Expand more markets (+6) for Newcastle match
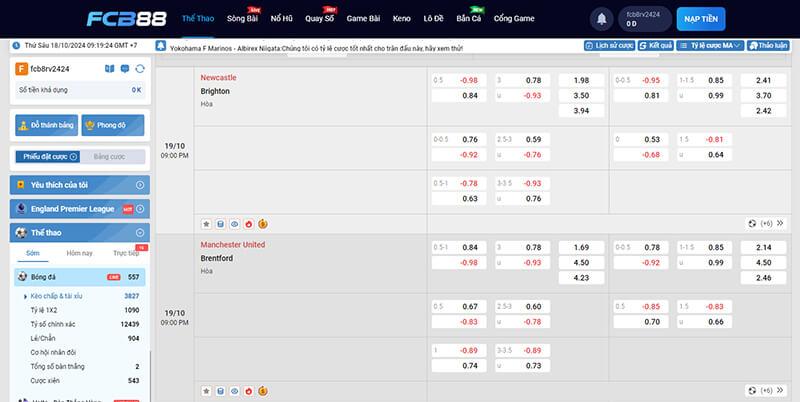Screen dimensions: 800x402 760,224
